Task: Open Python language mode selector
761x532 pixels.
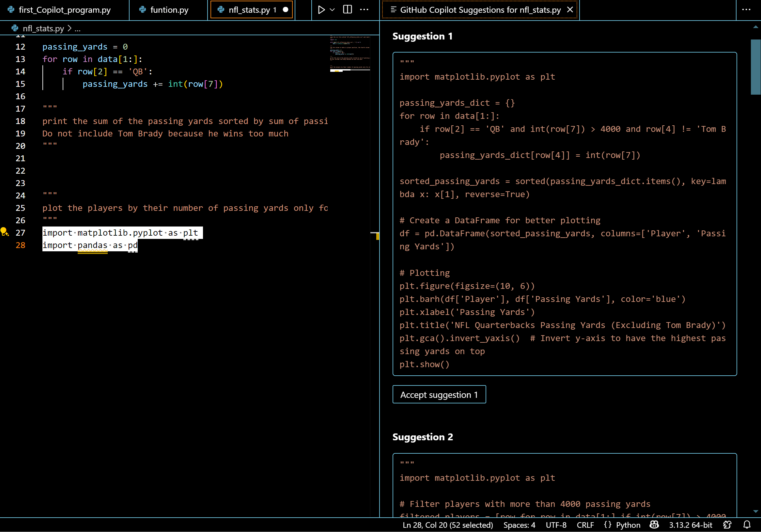Action: point(628,525)
